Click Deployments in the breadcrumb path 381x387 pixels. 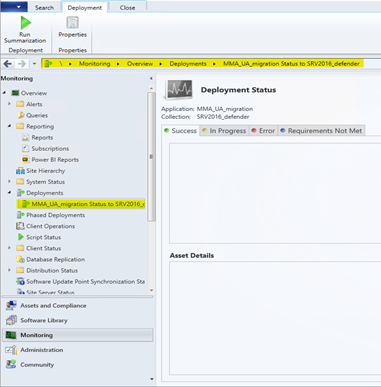(188, 64)
